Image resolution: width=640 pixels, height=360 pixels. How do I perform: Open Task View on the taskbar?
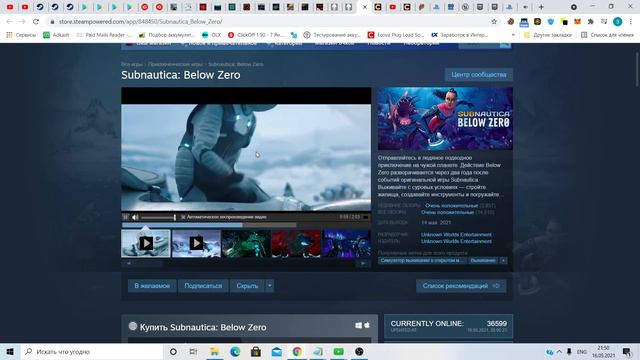point(193,351)
